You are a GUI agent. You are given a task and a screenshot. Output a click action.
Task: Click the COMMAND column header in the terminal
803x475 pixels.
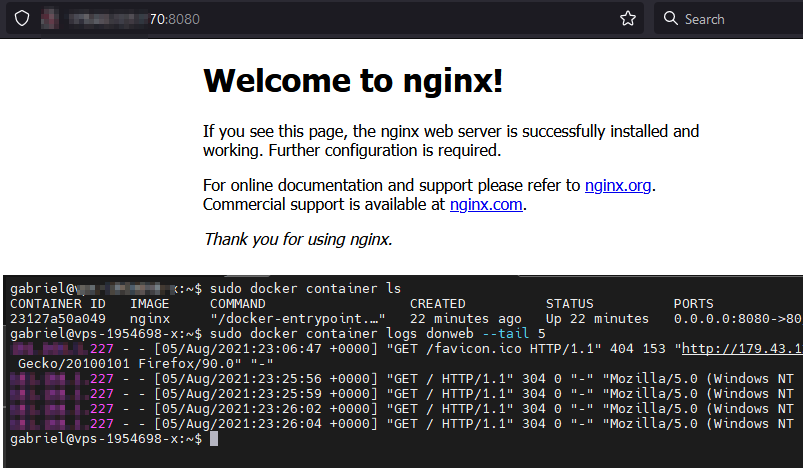[238, 304]
